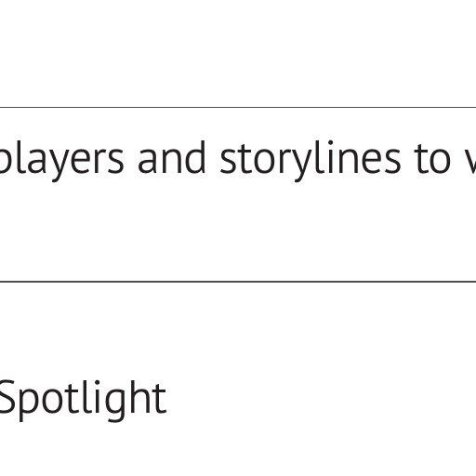The image size is (476, 476).
Task: Click the lower horizontal divider line
Action: click(x=238, y=282)
